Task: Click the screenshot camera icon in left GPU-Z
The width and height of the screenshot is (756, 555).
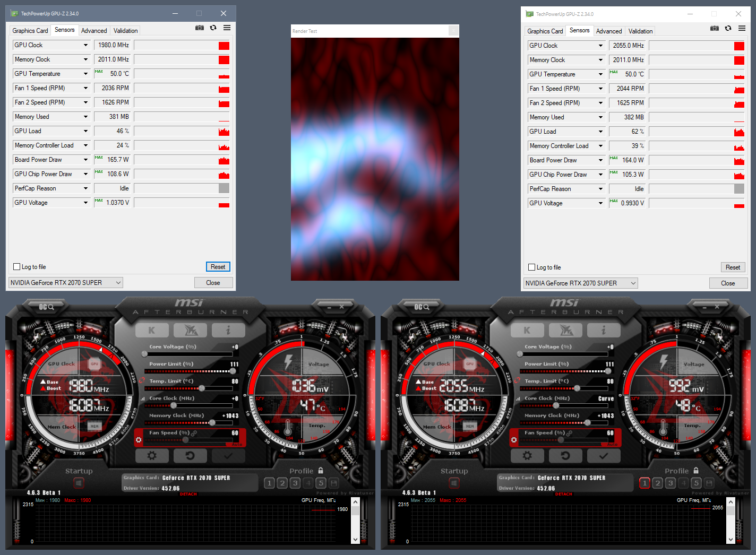Action: tap(200, 28)
